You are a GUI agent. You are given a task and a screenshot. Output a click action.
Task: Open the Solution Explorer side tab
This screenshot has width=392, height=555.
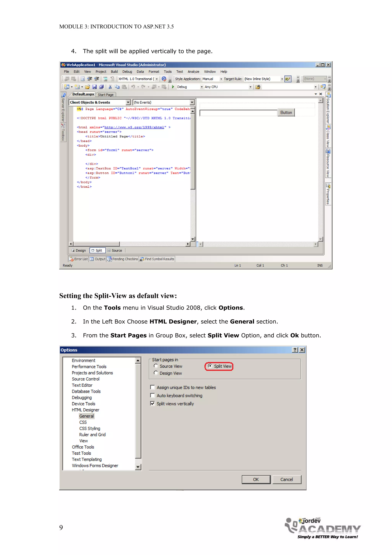[328, 108]
